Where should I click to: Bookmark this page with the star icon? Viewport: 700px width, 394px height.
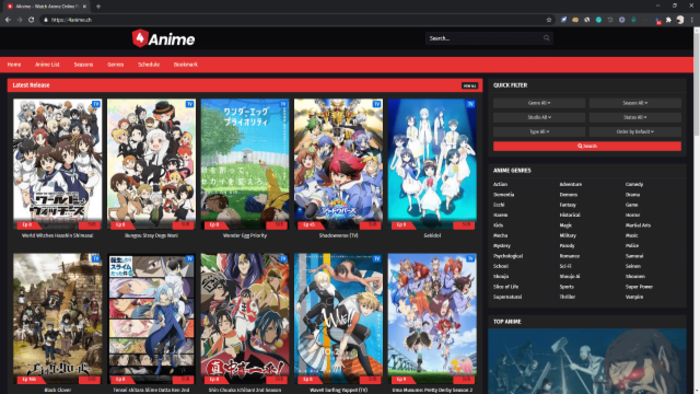coord(549,20)
